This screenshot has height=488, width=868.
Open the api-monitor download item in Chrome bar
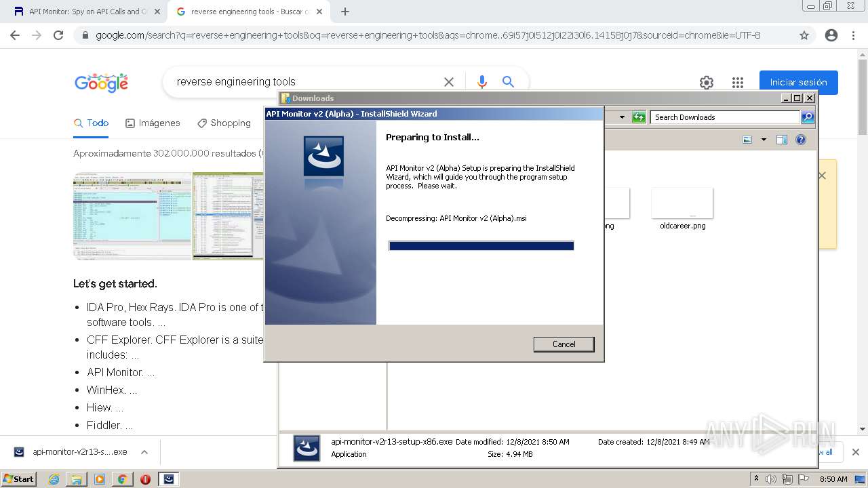tap(71, 452)
